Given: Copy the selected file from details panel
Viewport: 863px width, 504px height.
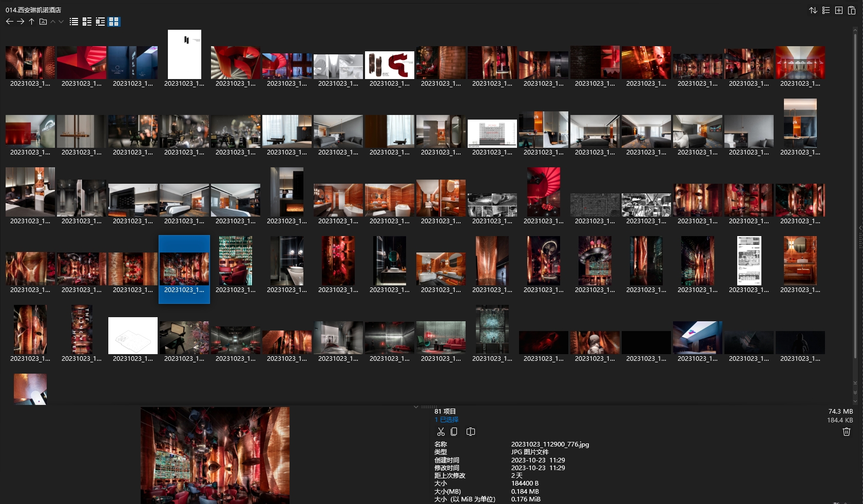Looking at the screenshot, I should pyautogui.click(x=454, y=432).
